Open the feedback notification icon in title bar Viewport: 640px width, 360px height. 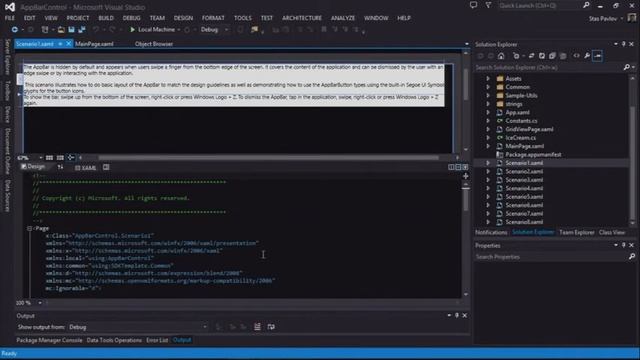coord(473,6)
